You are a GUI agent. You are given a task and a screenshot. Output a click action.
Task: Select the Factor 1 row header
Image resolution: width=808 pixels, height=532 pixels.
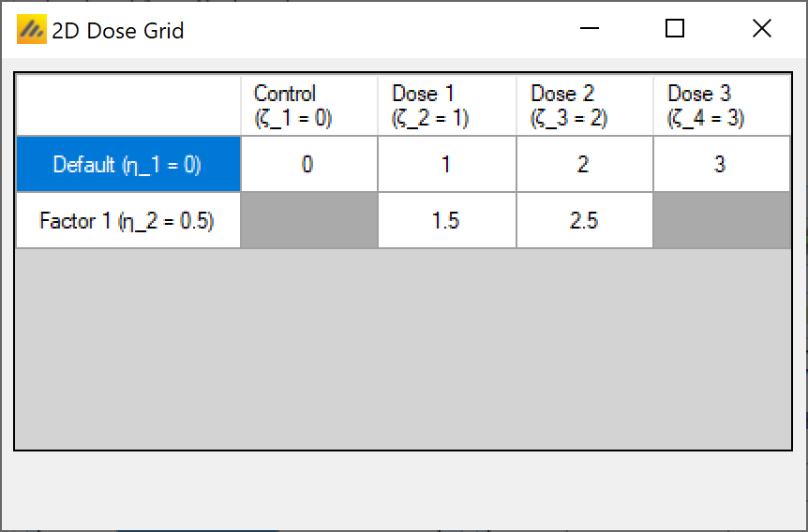[x=128, y=221]
